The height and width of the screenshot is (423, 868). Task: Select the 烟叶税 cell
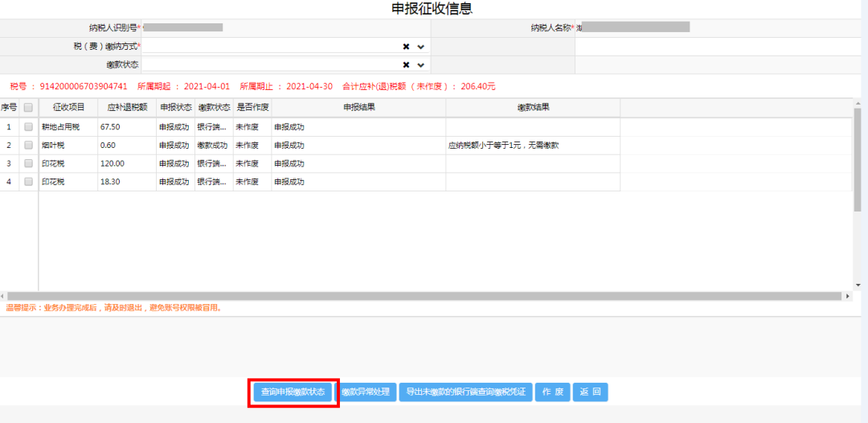pos(68,145)
